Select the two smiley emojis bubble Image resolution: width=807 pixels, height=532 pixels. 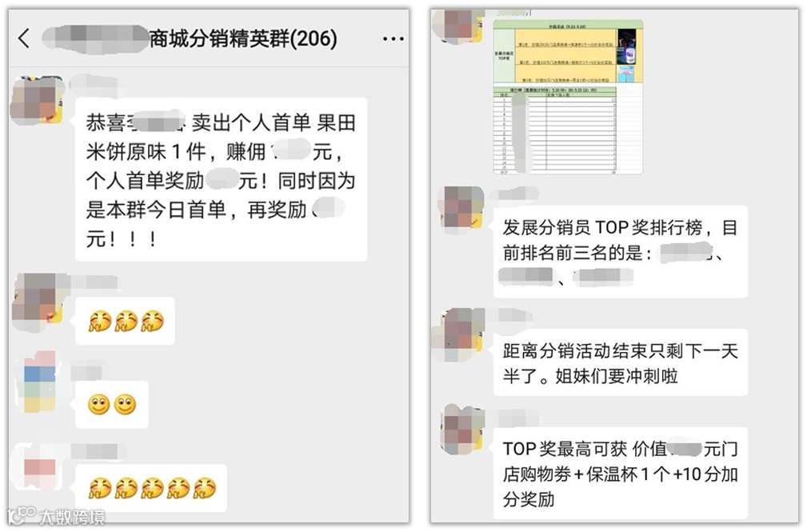112,405
